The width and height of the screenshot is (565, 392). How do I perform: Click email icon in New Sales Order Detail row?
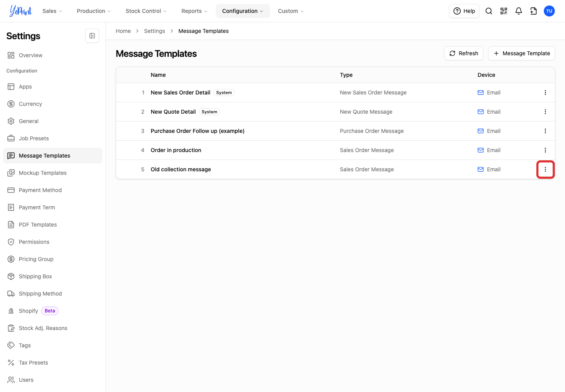(x=481, y=93)
